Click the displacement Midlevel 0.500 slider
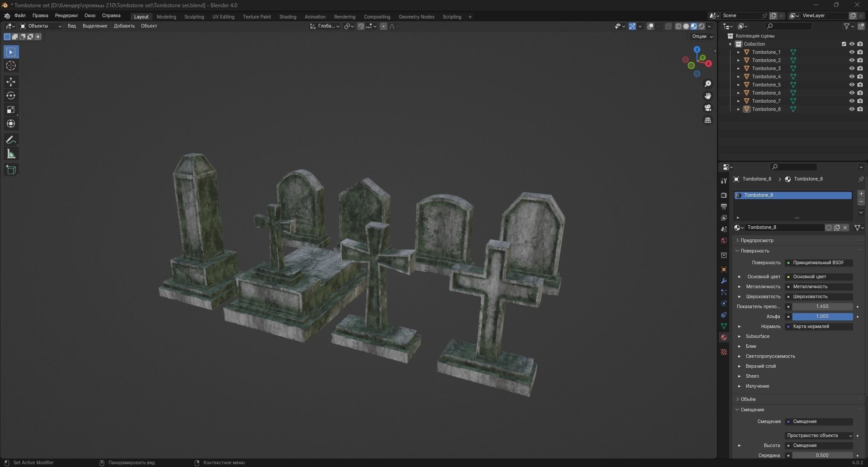 click(822, 455)
